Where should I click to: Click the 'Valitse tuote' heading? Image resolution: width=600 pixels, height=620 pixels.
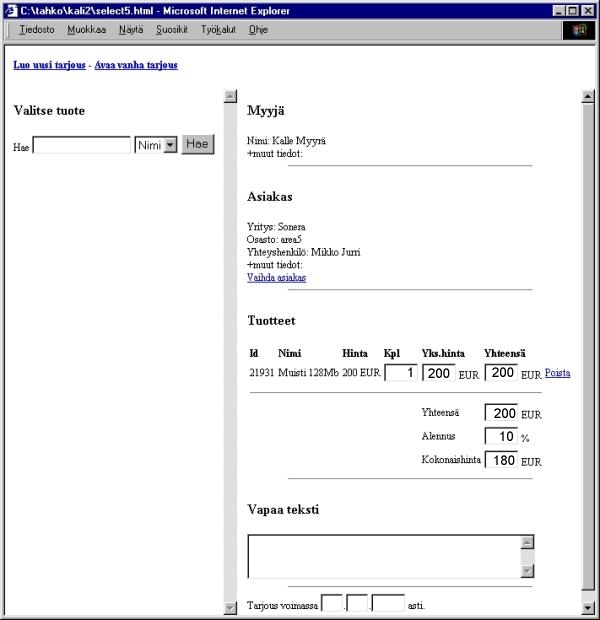pyautogui.click(x=49, y=110)
